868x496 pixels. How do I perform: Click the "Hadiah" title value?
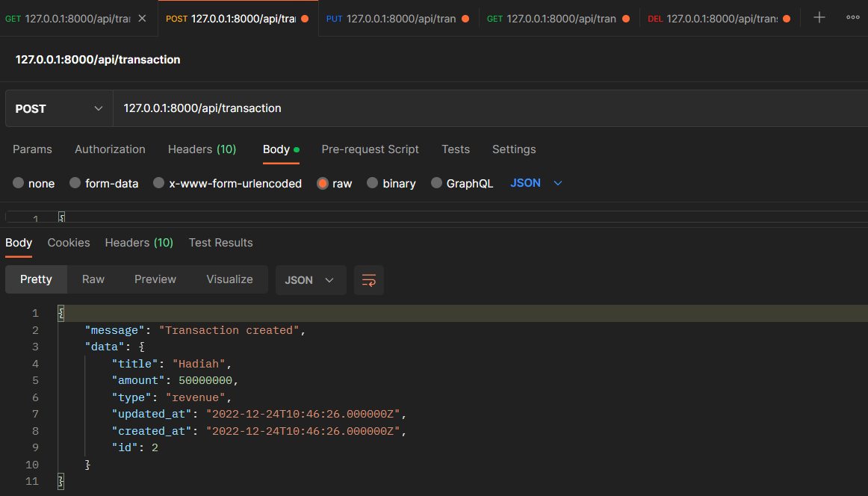click(199, 365)
